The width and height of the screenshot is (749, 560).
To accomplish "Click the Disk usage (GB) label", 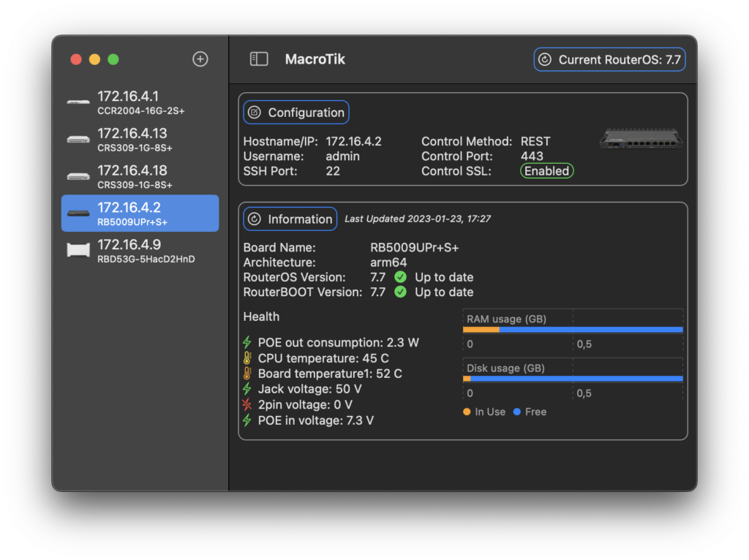I will coord(505,368).
